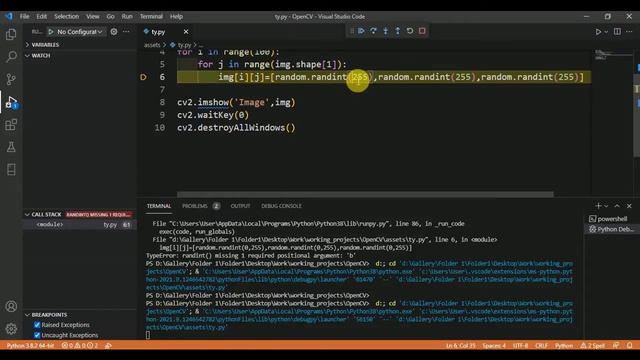The width and height of the screenshot is (640, 360).
Task: Open launch.json gear next to configuration
Action: click(x=114, y=31)
